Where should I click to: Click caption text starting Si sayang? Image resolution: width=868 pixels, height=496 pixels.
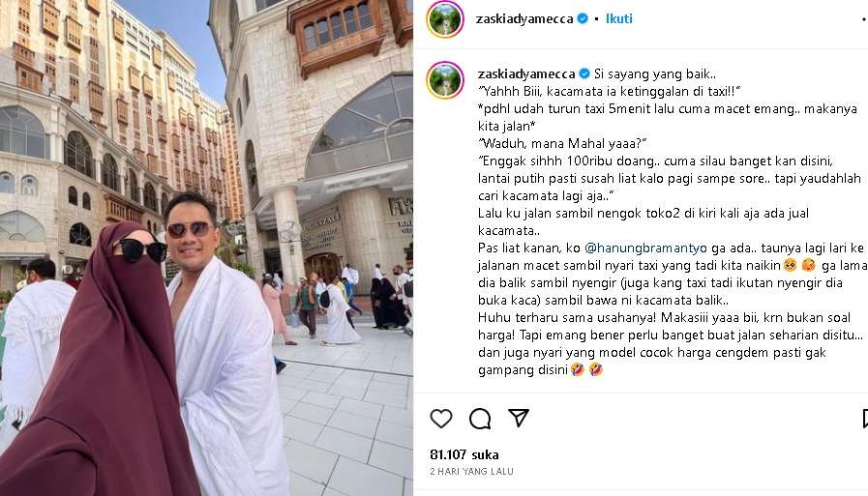(x=655, y=73)
